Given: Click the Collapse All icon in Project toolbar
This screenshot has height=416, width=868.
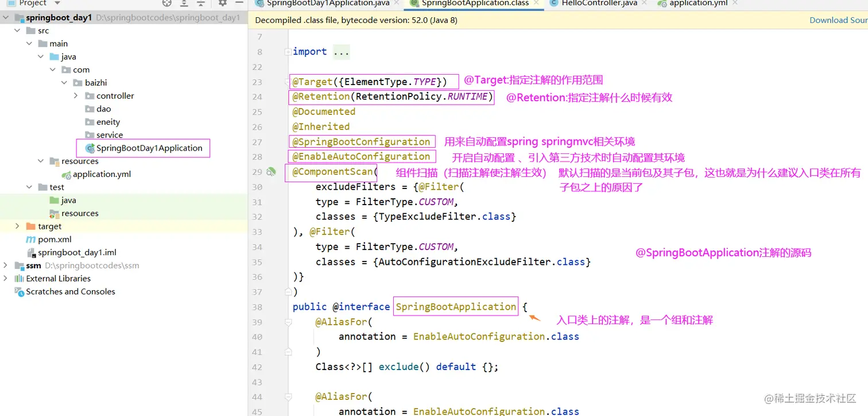Looking at the screenshot, I should (201, 3).
